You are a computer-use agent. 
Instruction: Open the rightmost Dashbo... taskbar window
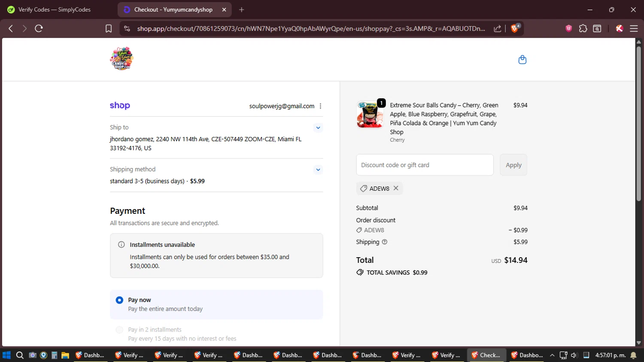coord(526,355)
